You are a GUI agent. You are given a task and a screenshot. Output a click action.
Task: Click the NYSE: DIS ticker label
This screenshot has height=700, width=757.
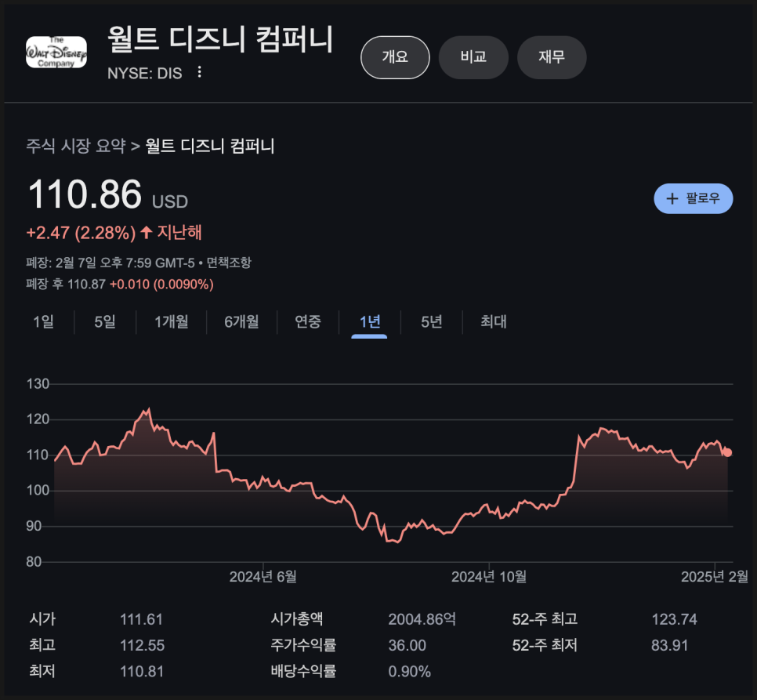(x=145, y=74)
